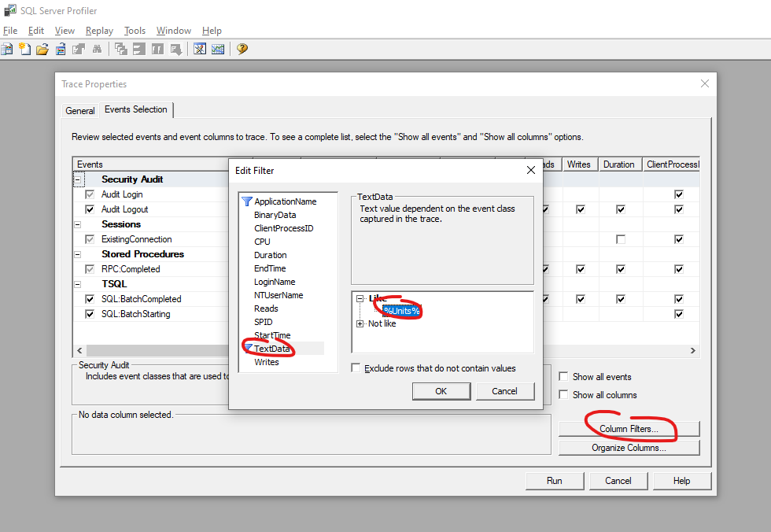Toggle the ExistingConnection event checkbox
Screen dimensions: 771x532
(90, 239)
